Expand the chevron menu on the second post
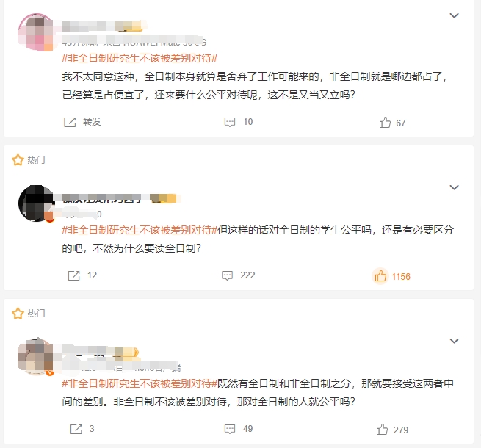This screenshot has width=481, height=448. point(454,187)
